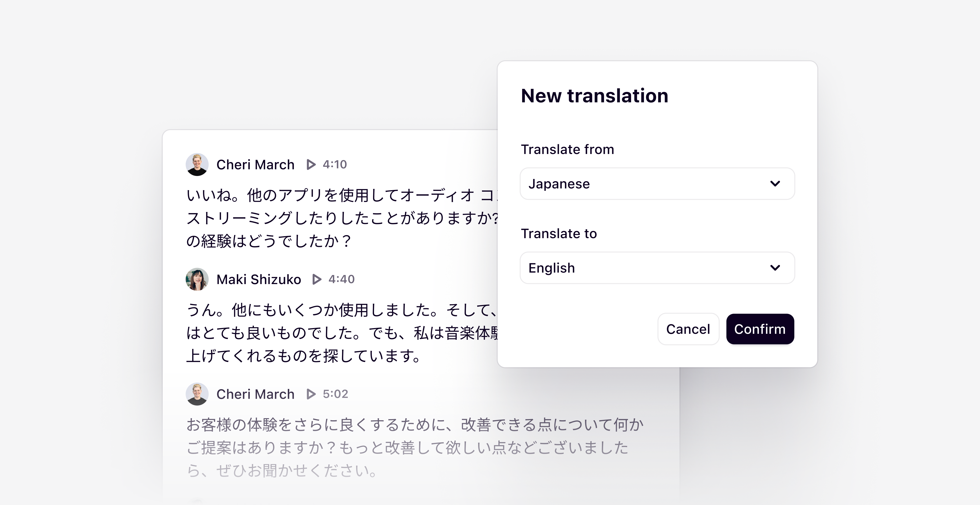Play Cheri March's 4:10 audio segment
The image size is (980, 505).
[311, 165]
